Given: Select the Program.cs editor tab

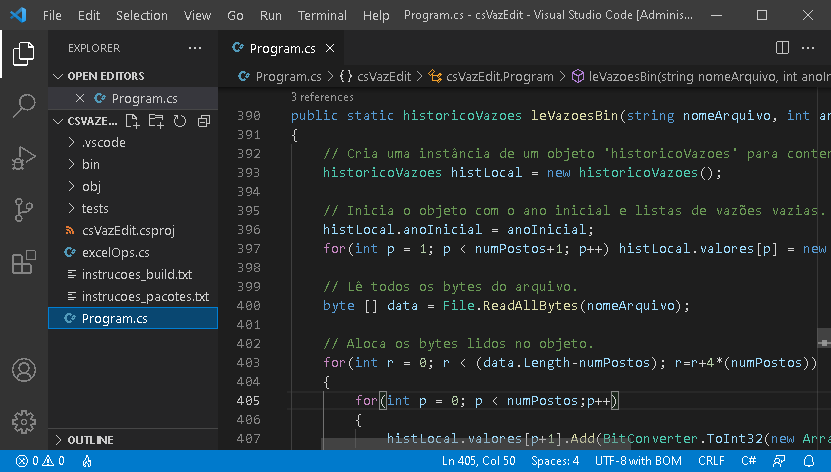Looking at the screenshot, I should tap(281, 48).
